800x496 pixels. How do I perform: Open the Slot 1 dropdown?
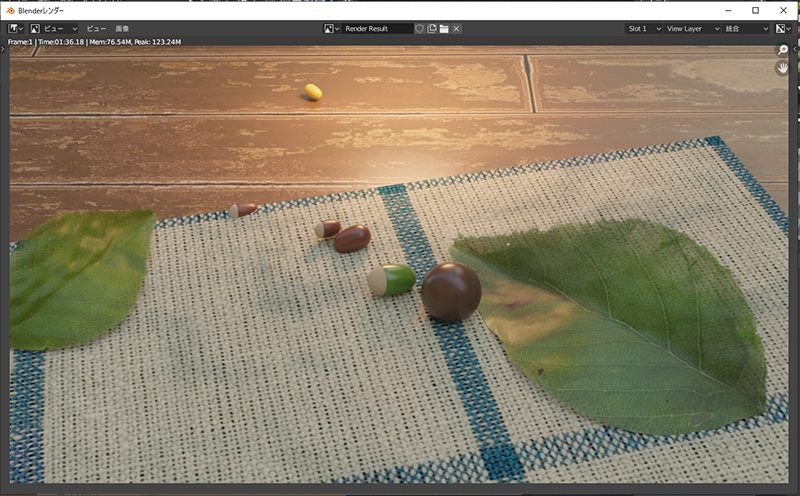(x=644, y=29)
